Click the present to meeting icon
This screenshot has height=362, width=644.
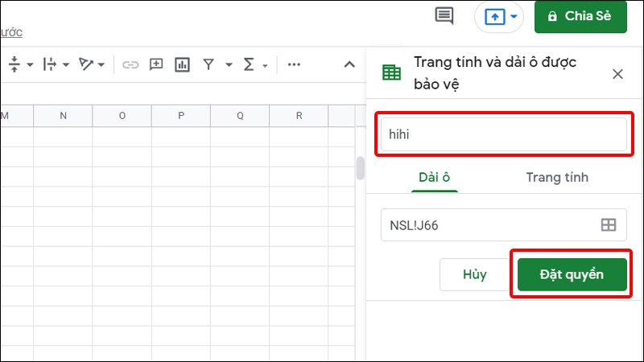pos(495,17)
